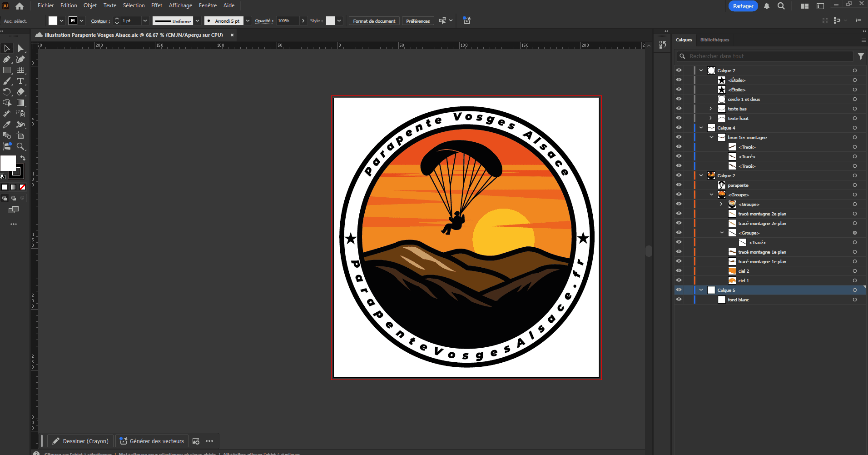868x455 pixels.
Task: Hide the parapente sublayer
Action: [679, 185]
